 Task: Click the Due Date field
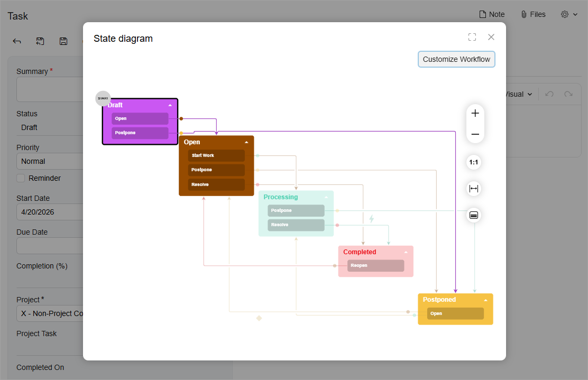pyautogui.click(x=50, y=246)
